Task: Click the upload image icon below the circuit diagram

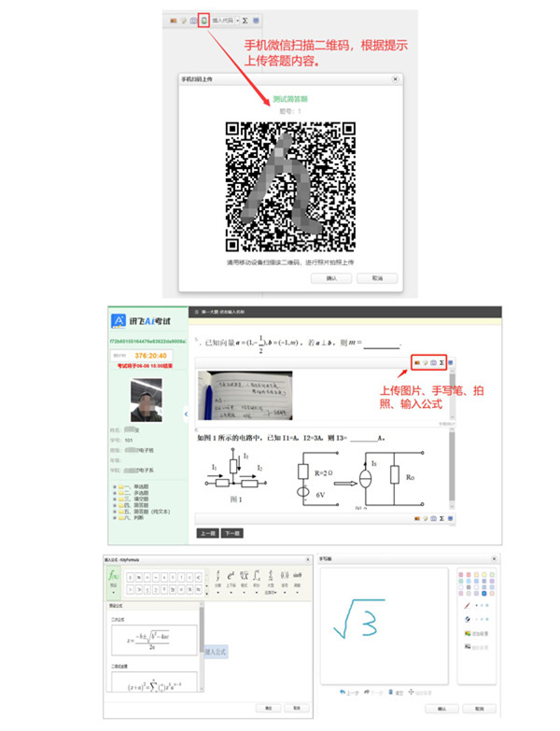Action: pyautogui.click(x=417, y=518)
